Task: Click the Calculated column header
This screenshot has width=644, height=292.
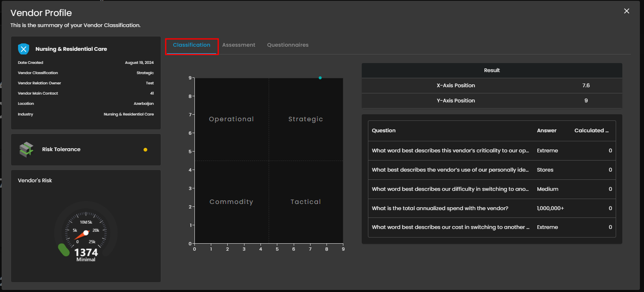Action: [x=591, y=131]
